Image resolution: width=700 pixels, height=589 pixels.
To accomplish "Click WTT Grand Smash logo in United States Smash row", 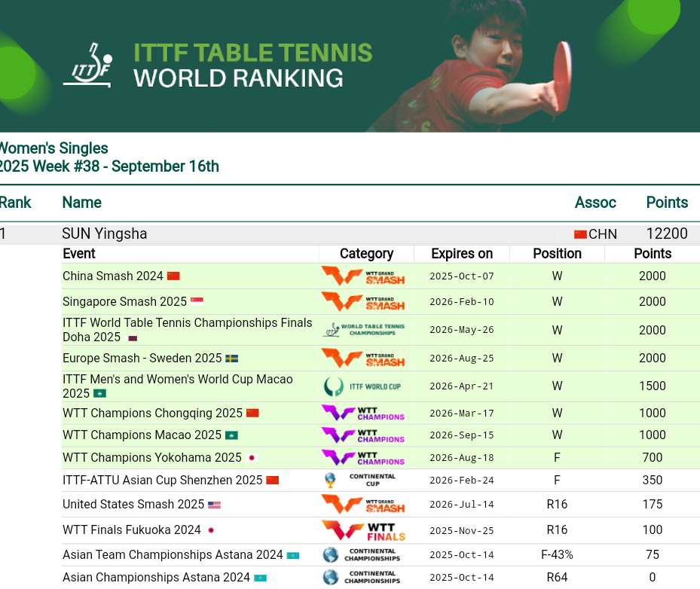I will tap(363, 505).
